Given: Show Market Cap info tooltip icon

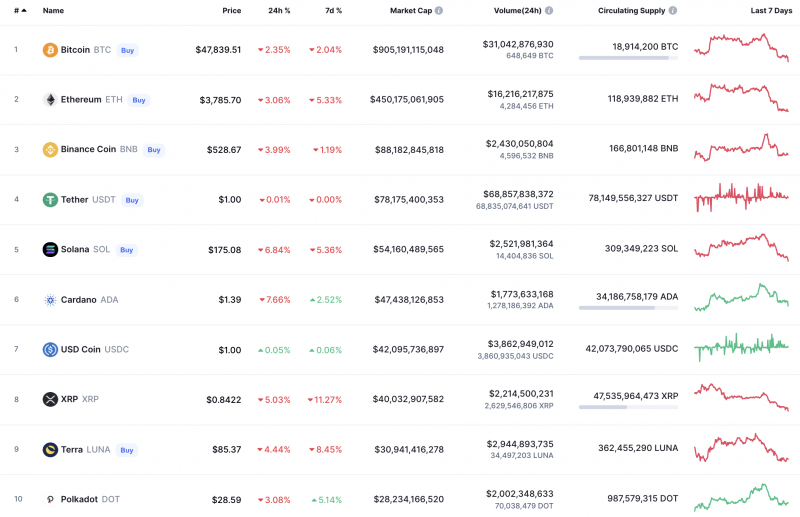Looking at the screenshot, I should (439, 11).
